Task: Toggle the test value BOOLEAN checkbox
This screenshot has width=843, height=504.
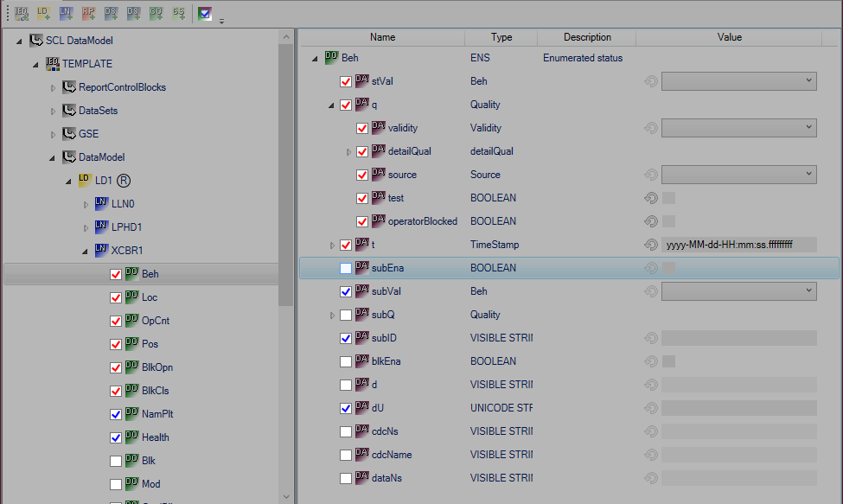Action: pos(668,198)
